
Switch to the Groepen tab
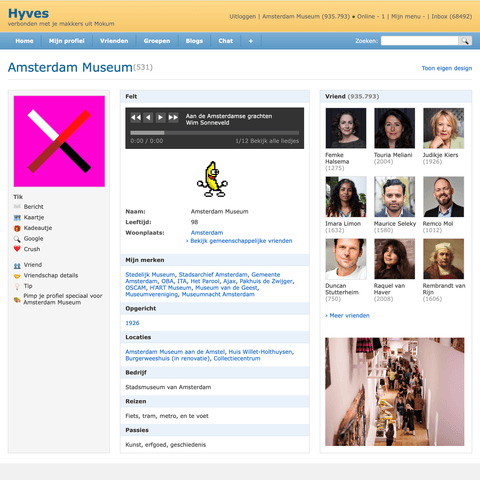157,41
